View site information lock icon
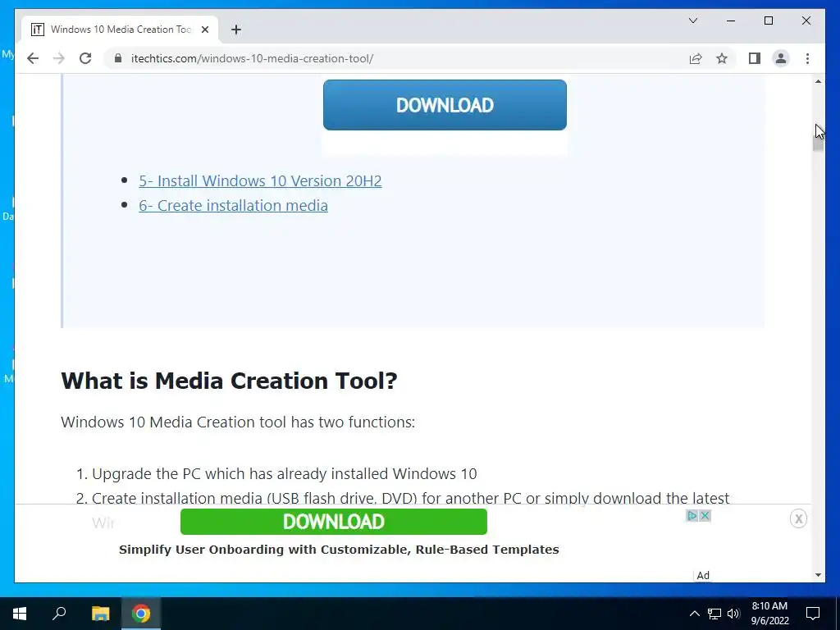The width and height of the screenshot is (840, 630). (118, 58)
